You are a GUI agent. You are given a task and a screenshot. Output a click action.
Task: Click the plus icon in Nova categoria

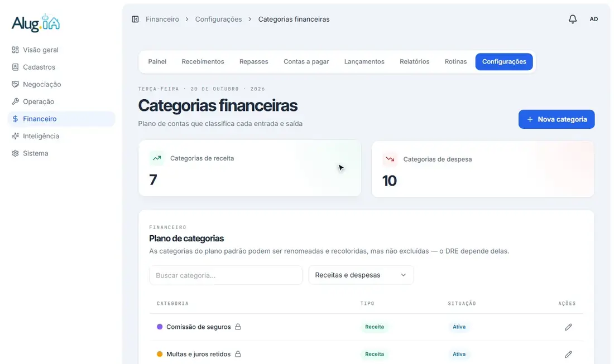tap(530, 119)
